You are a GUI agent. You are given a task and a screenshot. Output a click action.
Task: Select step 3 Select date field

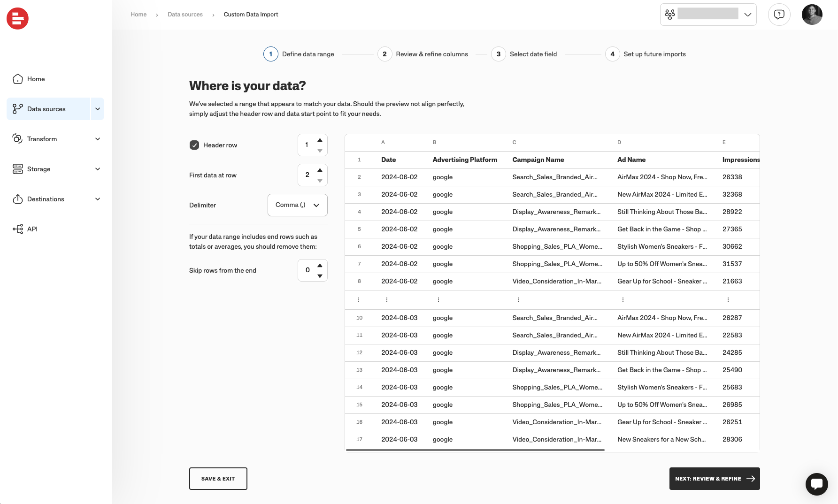point(524,54)
